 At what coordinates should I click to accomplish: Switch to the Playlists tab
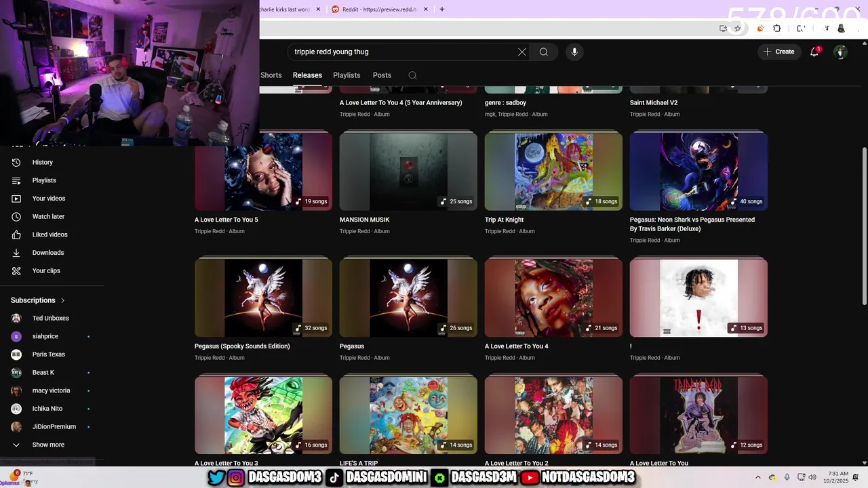coord(347,75)
